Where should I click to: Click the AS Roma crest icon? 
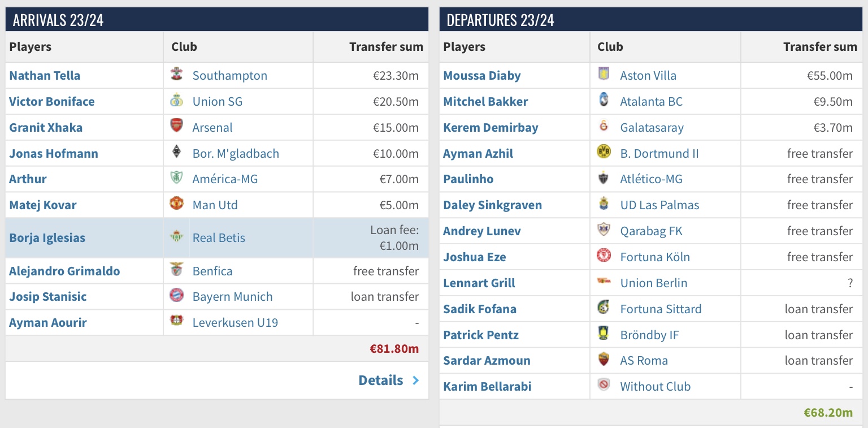pos(604,360)
